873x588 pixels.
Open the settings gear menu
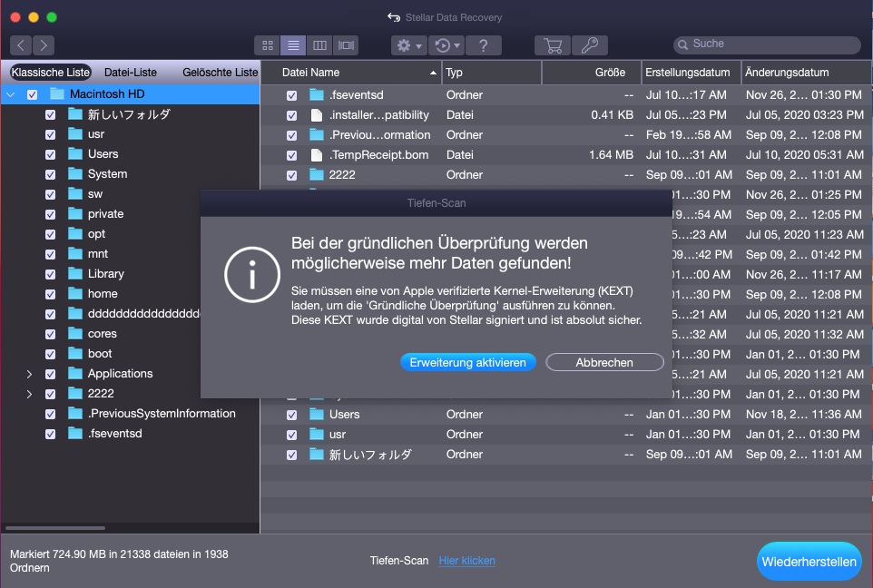click(408, 45)
